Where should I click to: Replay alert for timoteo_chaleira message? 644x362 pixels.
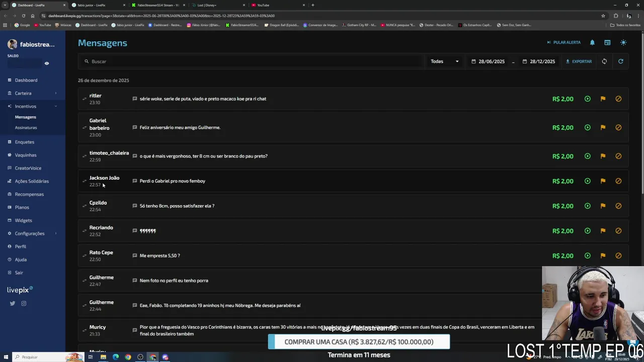(x=587, y=156)
